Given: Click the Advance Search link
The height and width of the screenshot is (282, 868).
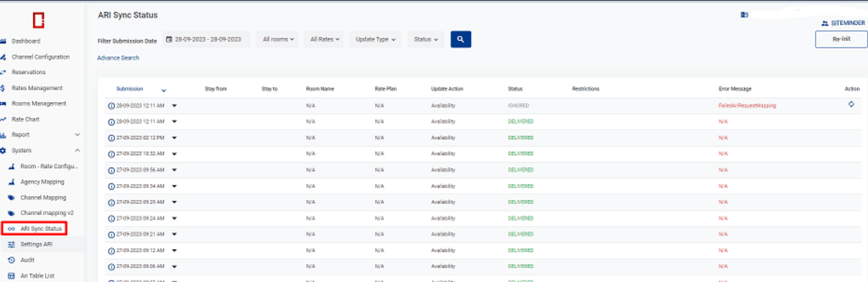Looking at the screenshot, I should pos(118,58).
